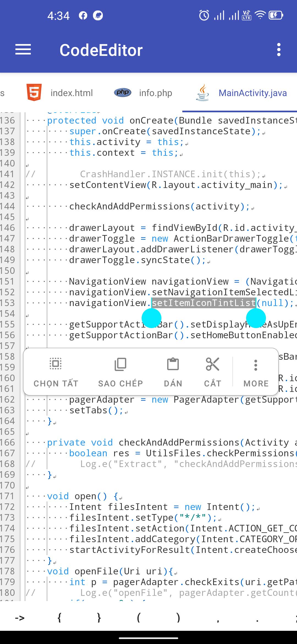
Task: Insert the -> symbol from shortcut bar
Action: [x=20, y=618]
